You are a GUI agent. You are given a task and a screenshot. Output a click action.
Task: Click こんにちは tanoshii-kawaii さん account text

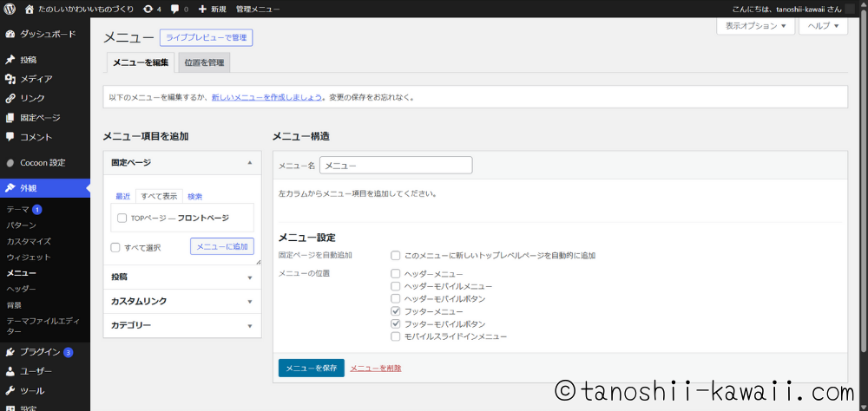[x=786, y=9]
